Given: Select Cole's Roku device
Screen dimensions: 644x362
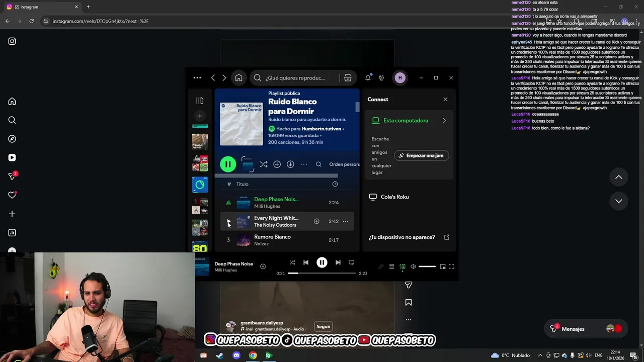Looking at the screenshot, I should click(x=410, y=197).
